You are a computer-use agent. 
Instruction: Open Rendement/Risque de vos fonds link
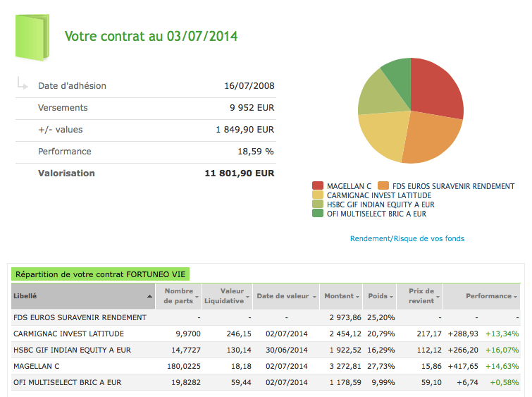(x=407, y=238)
